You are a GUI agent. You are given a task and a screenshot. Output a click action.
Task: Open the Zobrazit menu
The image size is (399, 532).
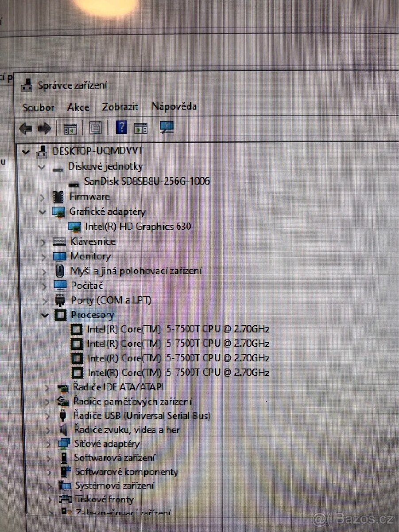point(120,107)
